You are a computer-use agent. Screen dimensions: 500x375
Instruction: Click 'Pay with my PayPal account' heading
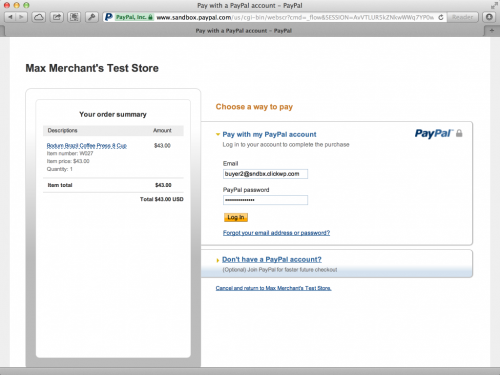(x=269, y=134)
